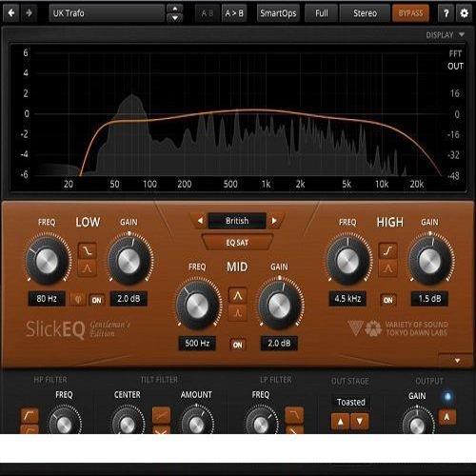Image resolution: width=476 pixels, height=476 pixels.
Task: Select the high shelf filter shape icon
Action: (x=387, y=250)
